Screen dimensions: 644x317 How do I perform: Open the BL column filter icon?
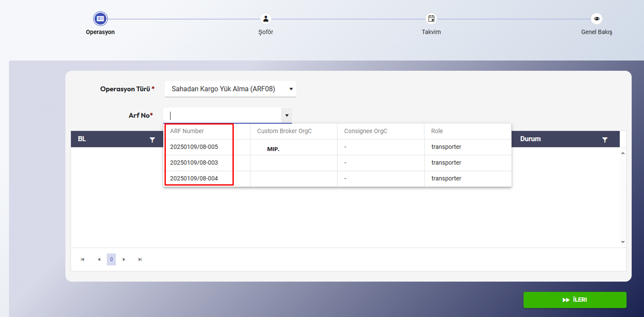click(x=152, y=140)
